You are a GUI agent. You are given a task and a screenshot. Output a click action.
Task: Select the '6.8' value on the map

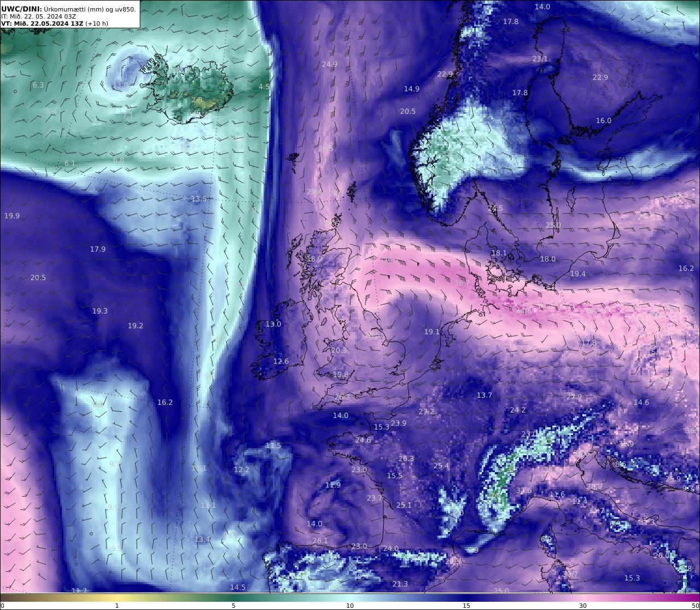point(119,160)
